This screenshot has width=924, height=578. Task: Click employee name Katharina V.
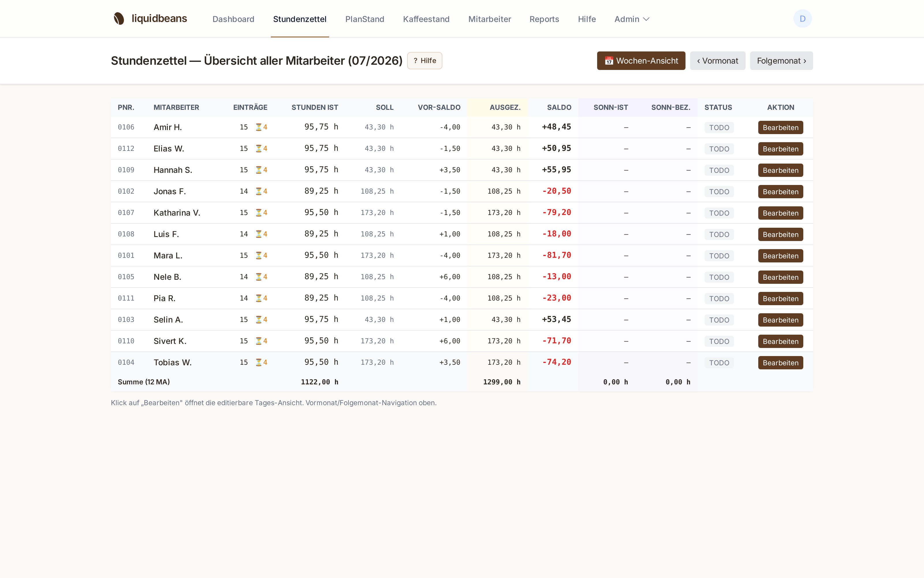click(x=177, y=213)
